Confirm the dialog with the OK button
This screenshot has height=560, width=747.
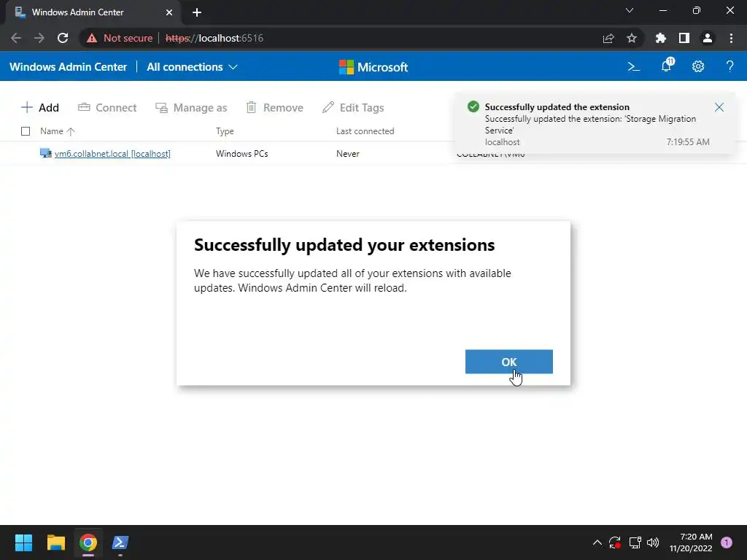[x=508, y=362]
